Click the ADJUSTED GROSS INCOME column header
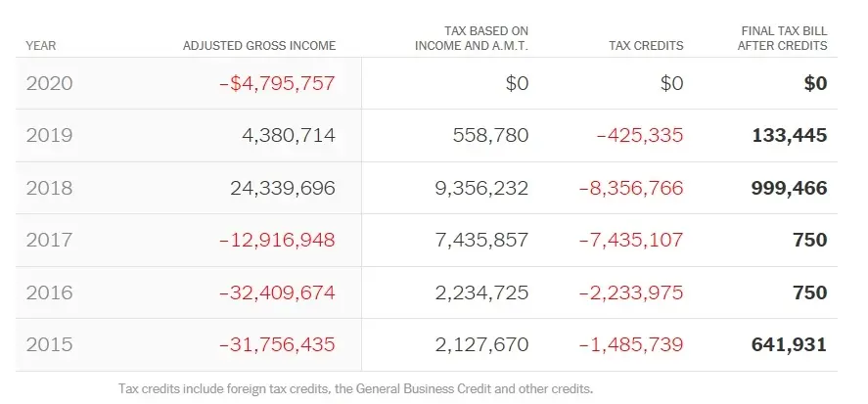Screen dimensions: 868x404 [x=259, y=45]
